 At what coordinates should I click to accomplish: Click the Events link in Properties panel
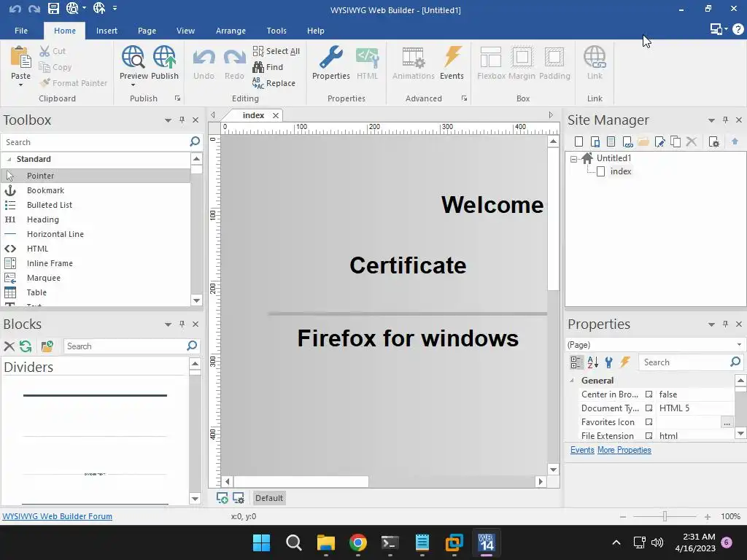click(582, 450)
